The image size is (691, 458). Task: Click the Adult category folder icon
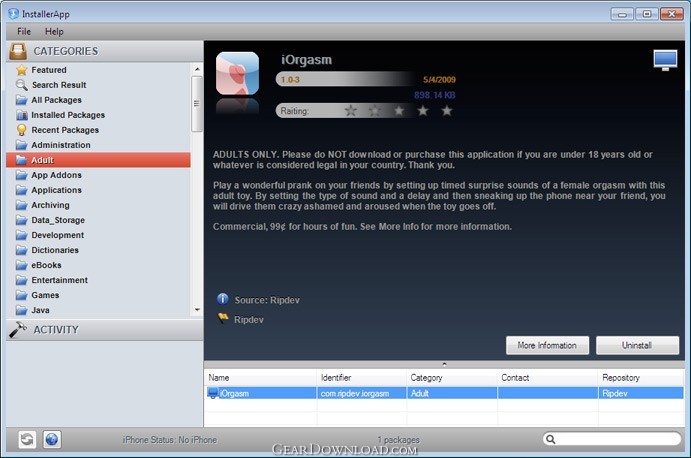point(21,160)
